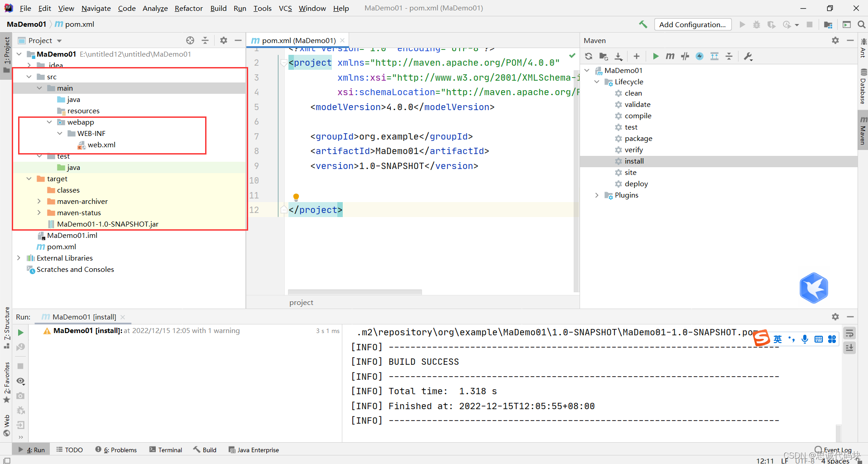Collapse the webapp folder
Image resolution: width=868 pixels, height=464 pixels.
point(49,122)
